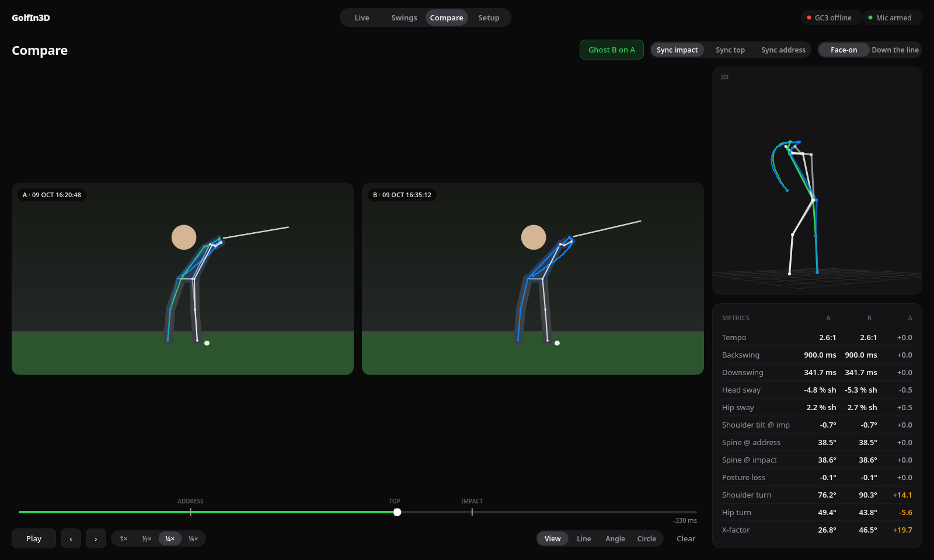
Task: Click the GolfIn3D logo
Action: pyautogui.click(x=31, y=17)
